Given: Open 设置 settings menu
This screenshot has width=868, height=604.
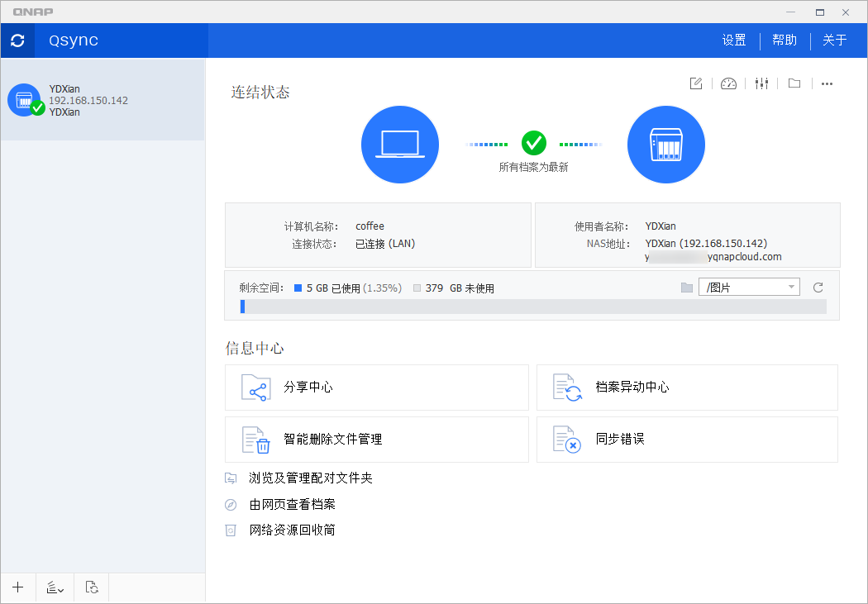Looking at the screenshot, I should pyautogui.click(x=734, y=40).
